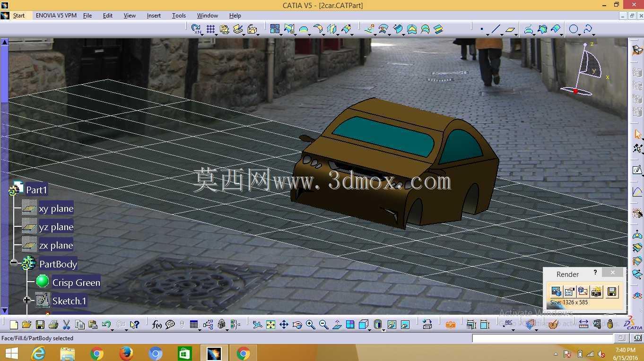Image resolution: width=644 pixels, height=361 pixels.
Task: Select the zx plane tree item
Action: pyautogui.click(x=56, y=245)
